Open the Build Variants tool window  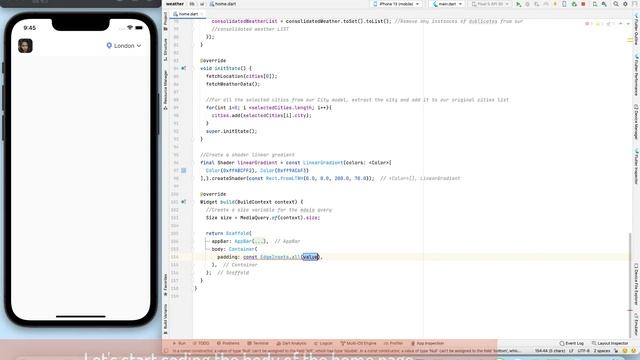click(x=165, y=319)
